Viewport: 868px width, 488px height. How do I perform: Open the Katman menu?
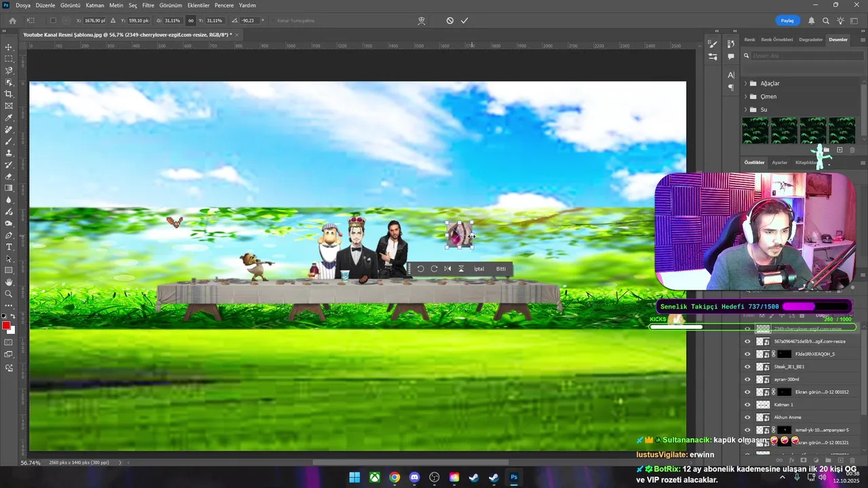tap(95, 5)
